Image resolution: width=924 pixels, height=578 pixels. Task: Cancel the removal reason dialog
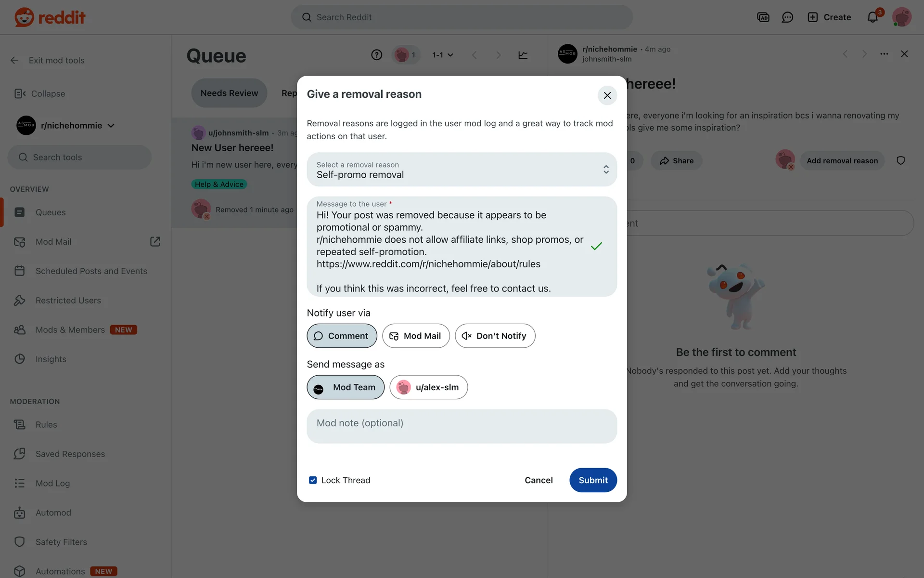[x=539, y=480]
